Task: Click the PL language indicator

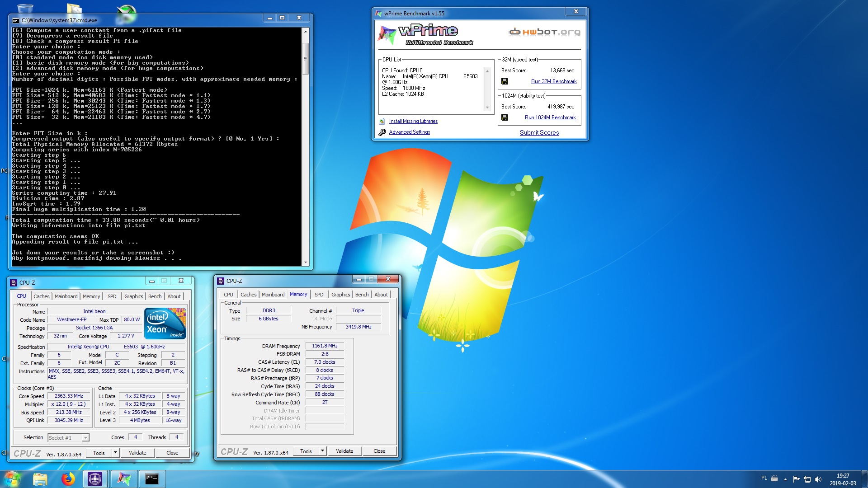Action: (764, 478)
